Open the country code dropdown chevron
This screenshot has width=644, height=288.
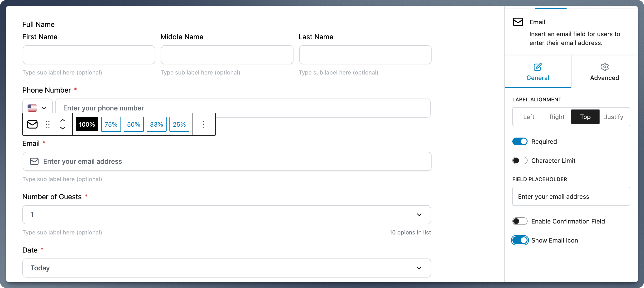pos(44,108)
